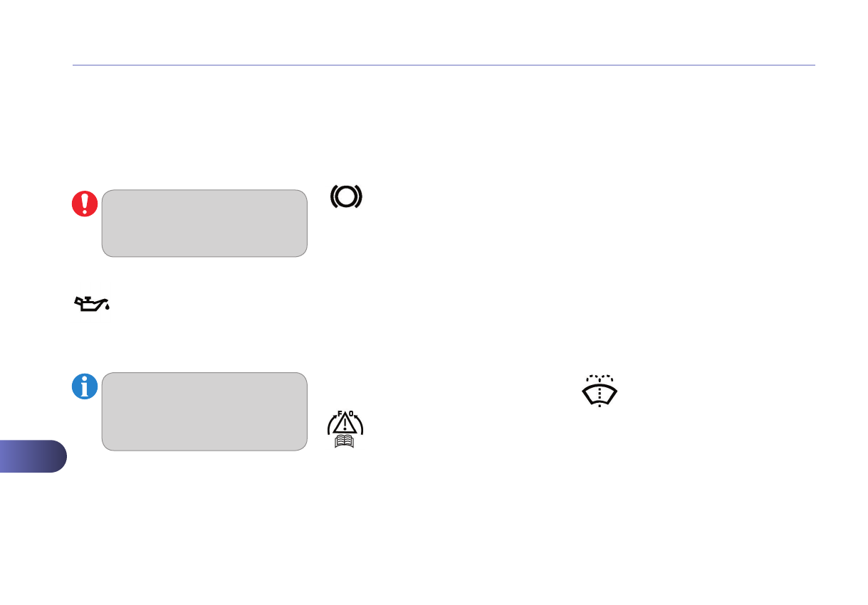The image size is (868, 605).
Task: Click the engine oil pressure can icon
Action: (91, 305)
